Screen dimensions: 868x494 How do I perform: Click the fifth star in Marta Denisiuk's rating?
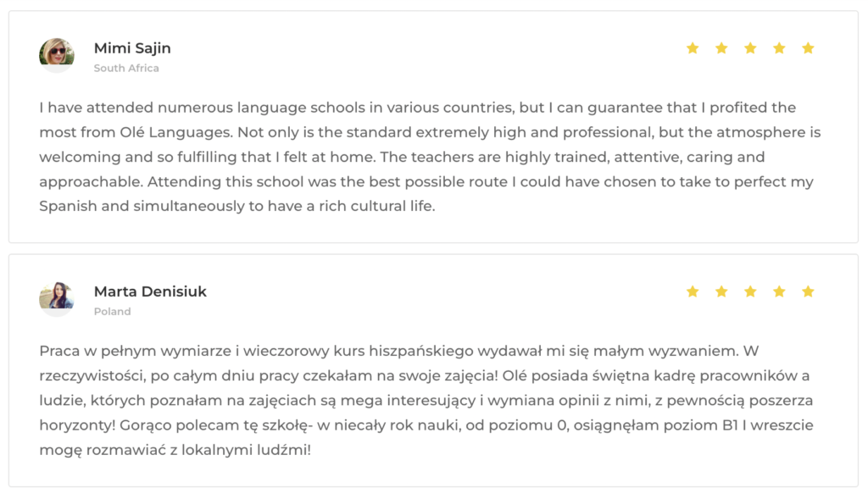[808, 291]
